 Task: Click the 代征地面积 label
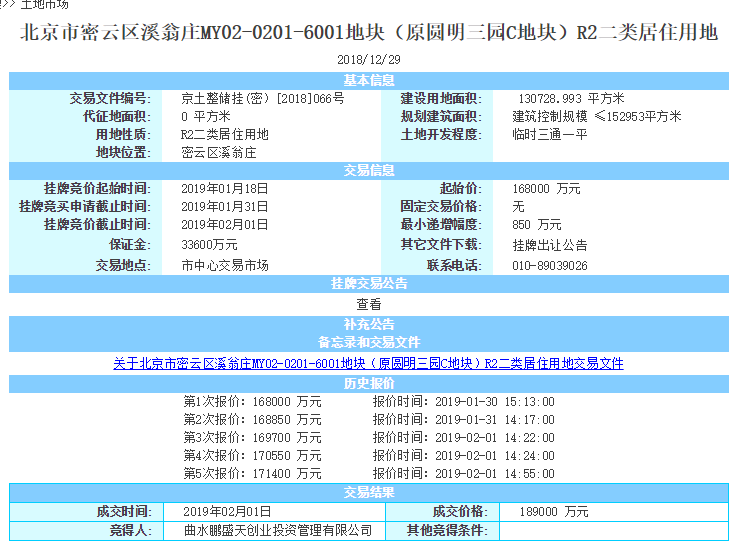coord(117,117)
